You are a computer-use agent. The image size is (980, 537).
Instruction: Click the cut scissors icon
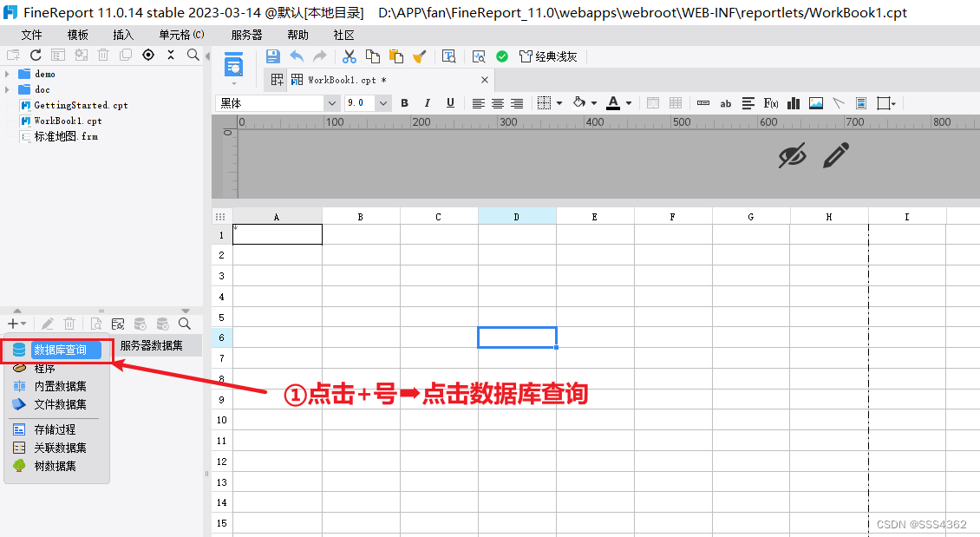tap(349, 57)
